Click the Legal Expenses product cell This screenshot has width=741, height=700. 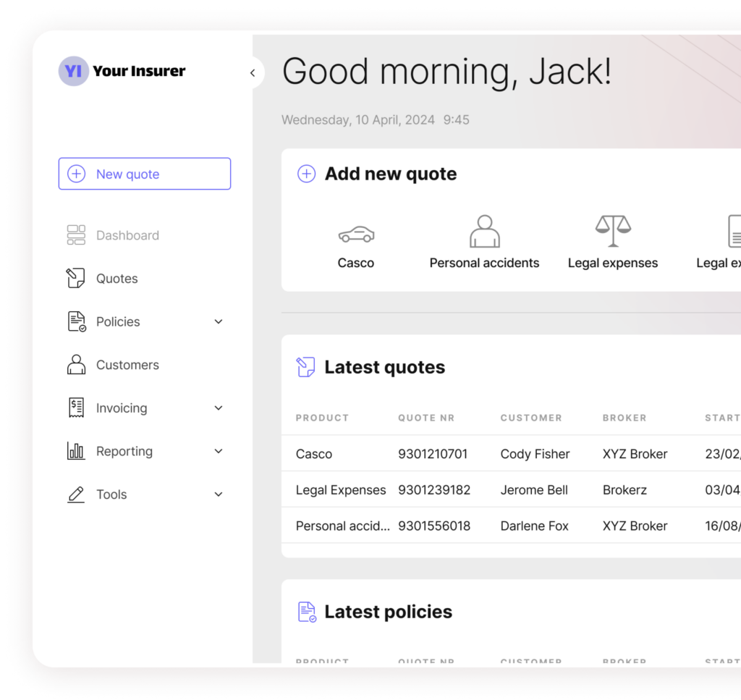point(341,490)
